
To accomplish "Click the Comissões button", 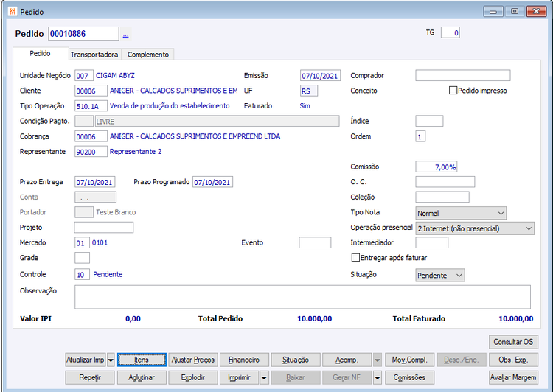I will [409, 377].
